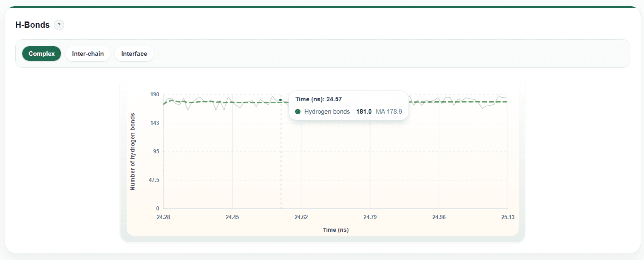Switch to the Interface tab
Screen dimensions: 644x260
(x=134, y=54)
